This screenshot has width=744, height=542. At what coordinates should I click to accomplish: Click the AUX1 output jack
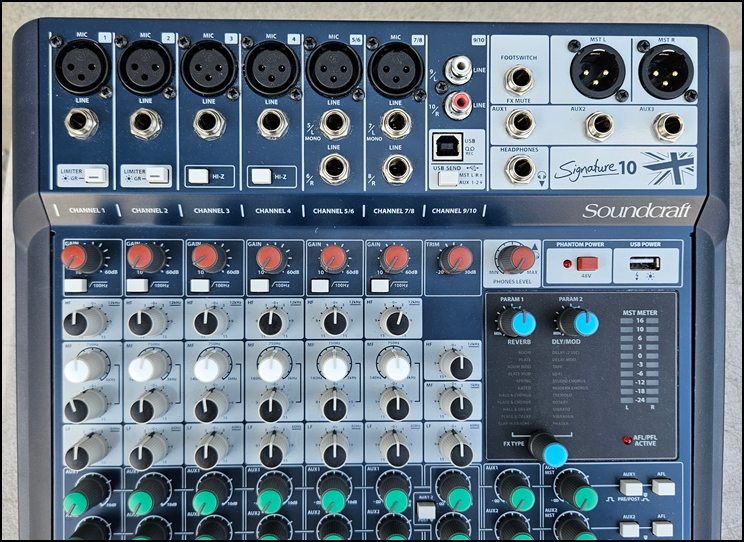click(520, 124)
